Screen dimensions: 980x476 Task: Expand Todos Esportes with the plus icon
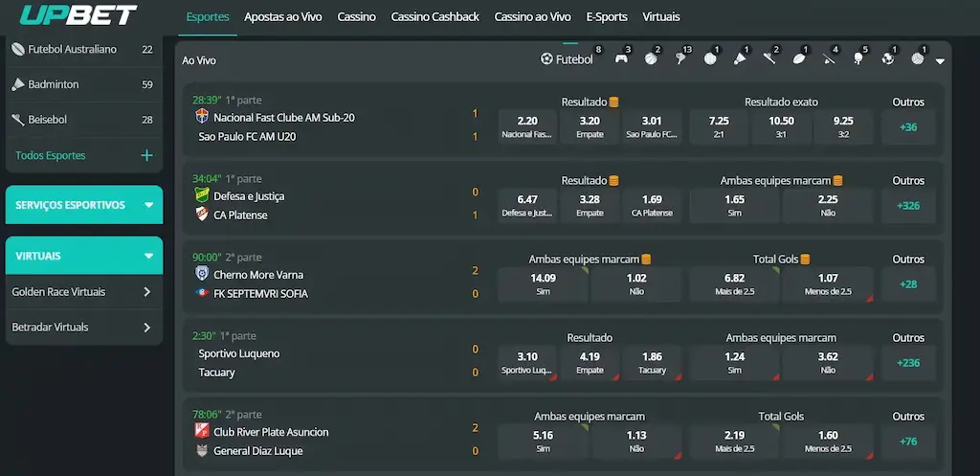[x=146, y=155]
